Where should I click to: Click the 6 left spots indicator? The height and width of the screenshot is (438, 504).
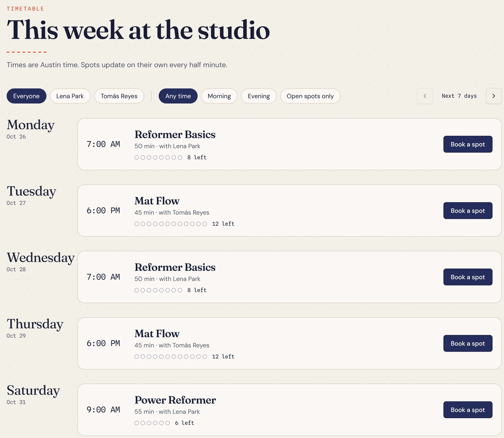coord(164,423)
